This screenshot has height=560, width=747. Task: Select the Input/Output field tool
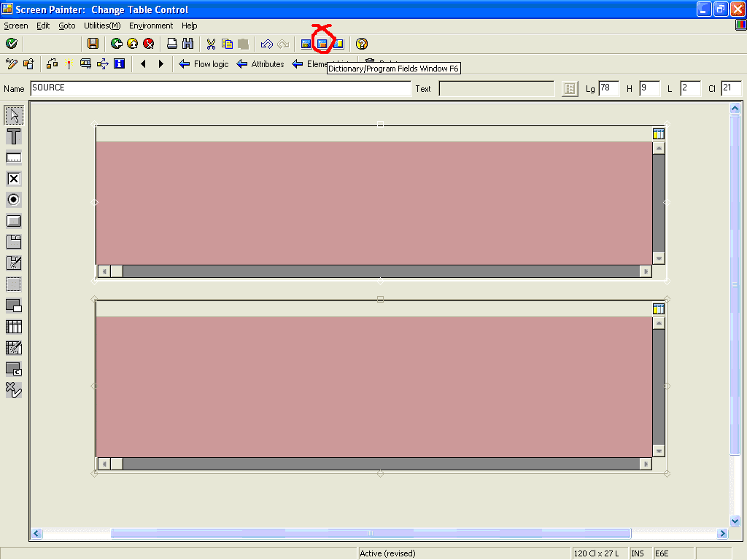(x=13, y=157)
